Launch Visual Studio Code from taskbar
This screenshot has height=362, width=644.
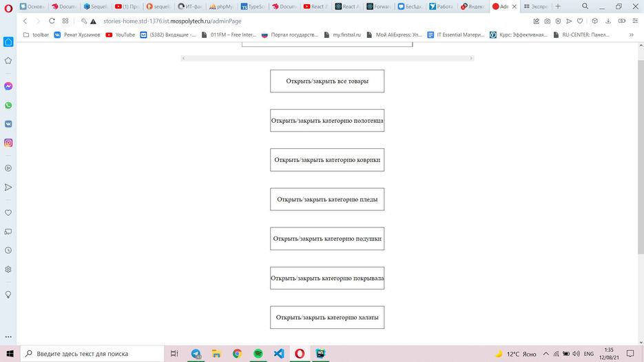[x=279, y=354]
